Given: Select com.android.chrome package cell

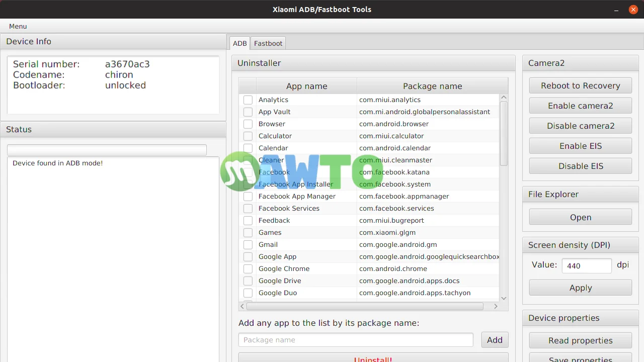Looking at the screenshot, I should (x=428, y=268).
